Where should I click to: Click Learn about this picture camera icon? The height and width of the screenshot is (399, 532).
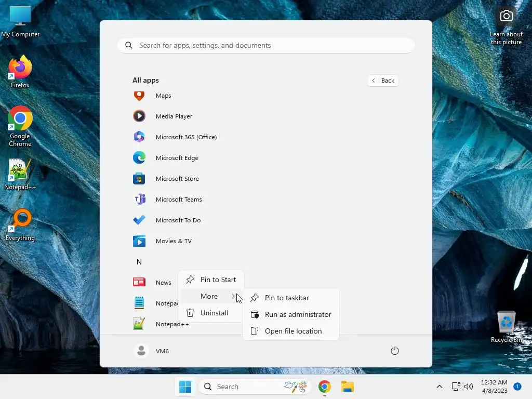[x=506, y=16]
